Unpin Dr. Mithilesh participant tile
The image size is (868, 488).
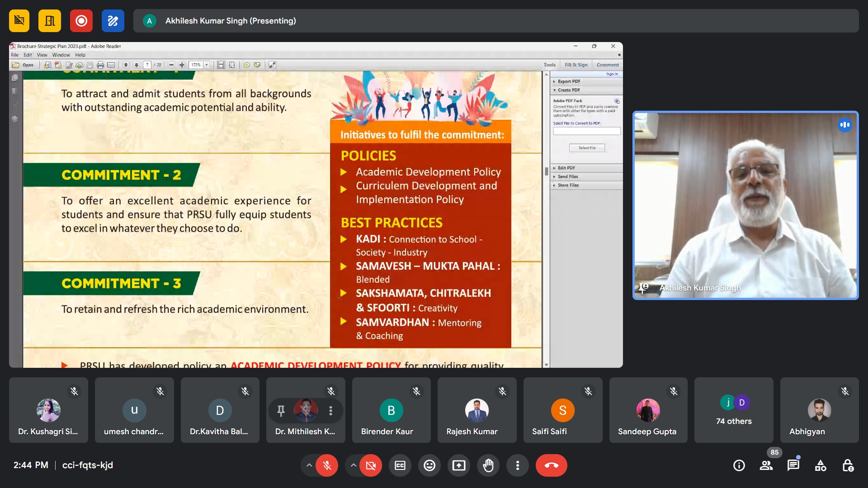281,410
